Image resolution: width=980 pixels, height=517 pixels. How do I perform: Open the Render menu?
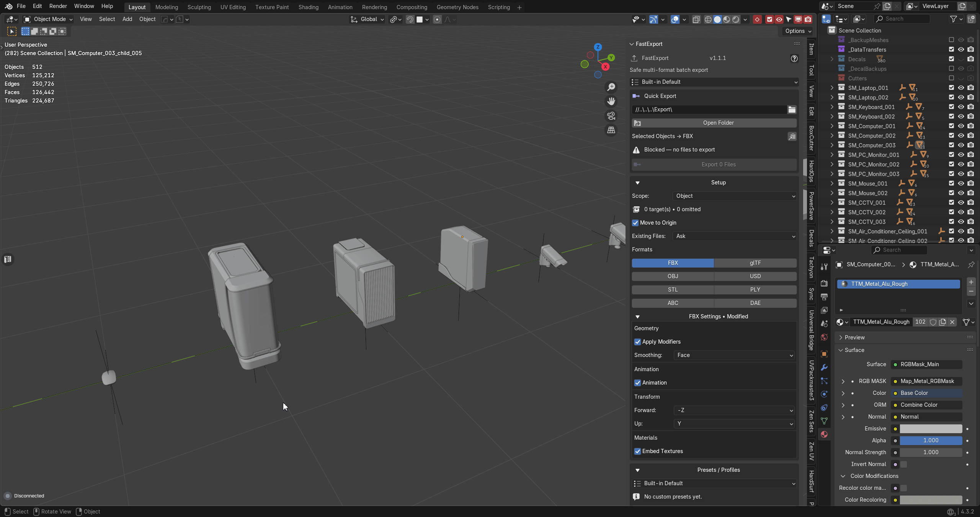pyautogui.click(x=58, y=6)
